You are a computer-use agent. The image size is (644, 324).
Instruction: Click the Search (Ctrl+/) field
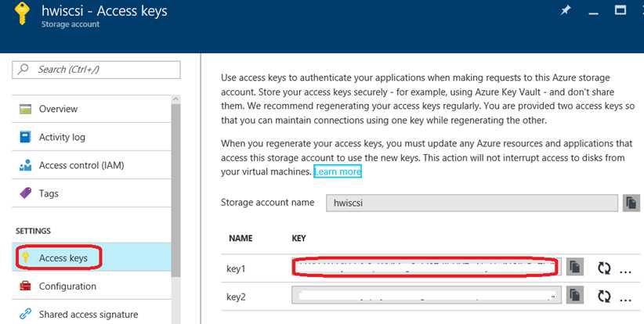pyautogui.click(x=96, y=70)
